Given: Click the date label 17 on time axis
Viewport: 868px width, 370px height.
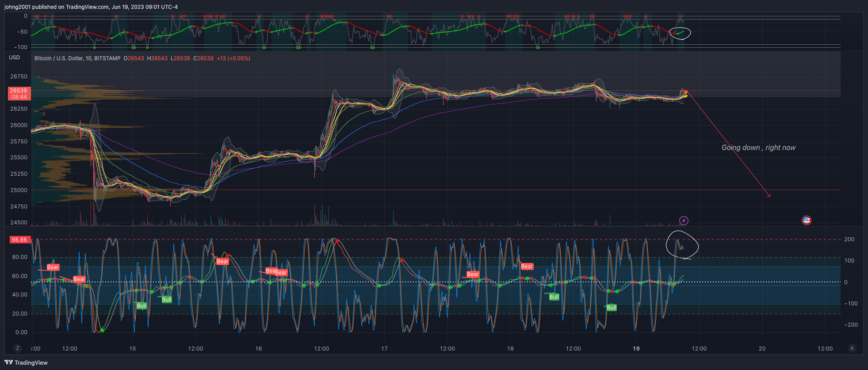Looking at the screenshot, I should [384, 349].
